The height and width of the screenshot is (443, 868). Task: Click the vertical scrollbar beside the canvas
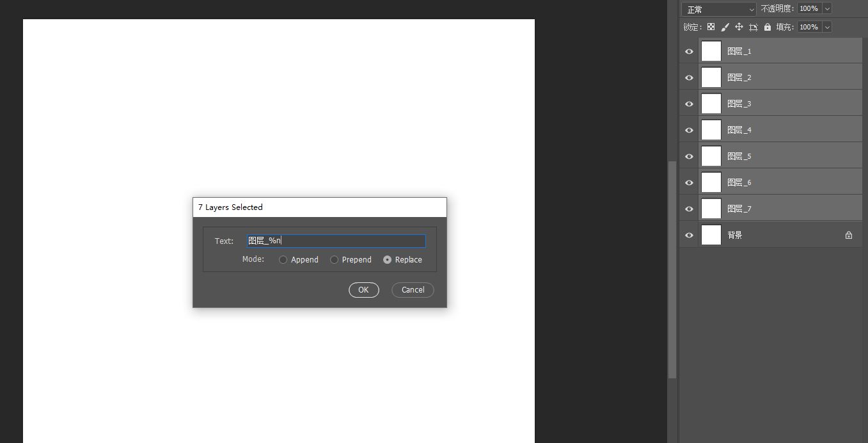[x=672, y=269]
